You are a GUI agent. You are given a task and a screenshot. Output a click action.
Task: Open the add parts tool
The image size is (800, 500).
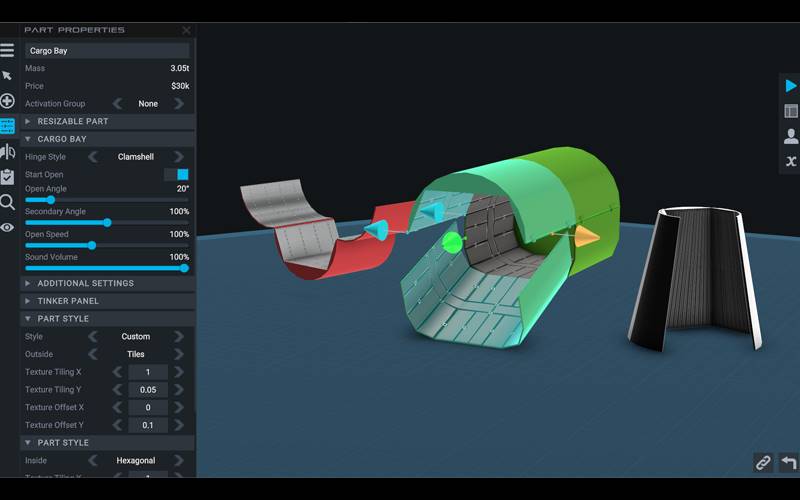click(x=8, y=101)
